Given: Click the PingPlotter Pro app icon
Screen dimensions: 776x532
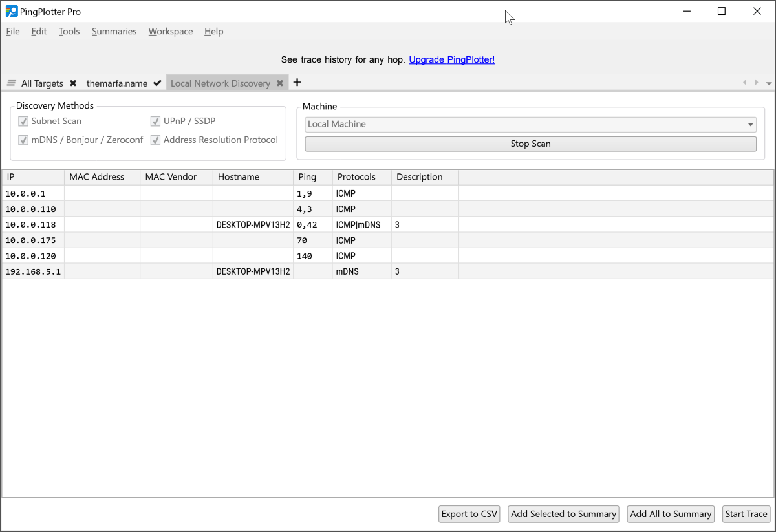Looking at the screenshot, I should (x=11, y=12).
